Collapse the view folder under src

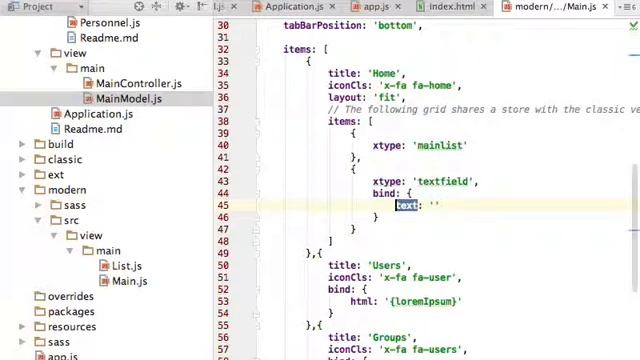(54, 236)
